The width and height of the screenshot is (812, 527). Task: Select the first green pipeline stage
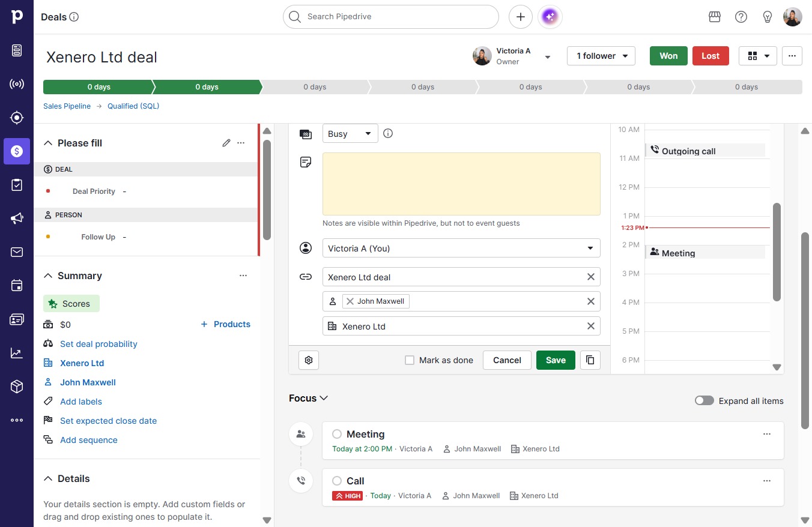(x=98, y=87)
